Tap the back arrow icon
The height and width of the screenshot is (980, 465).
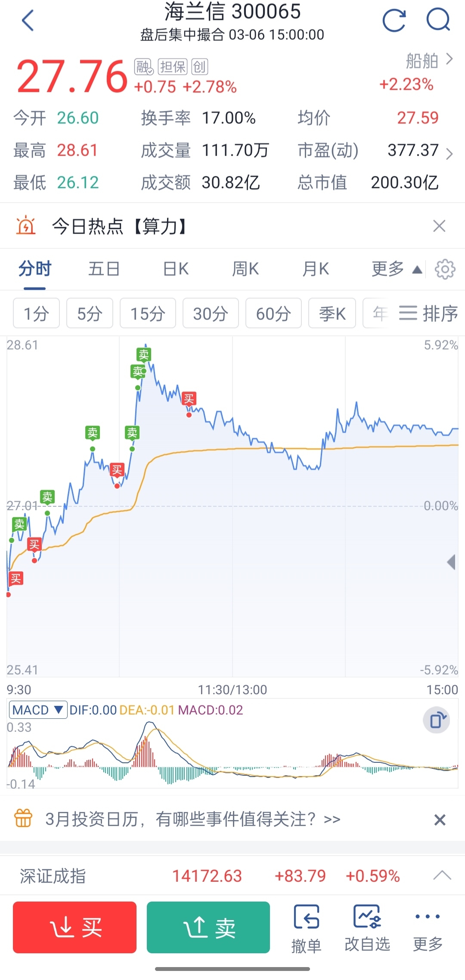(28, 21)
